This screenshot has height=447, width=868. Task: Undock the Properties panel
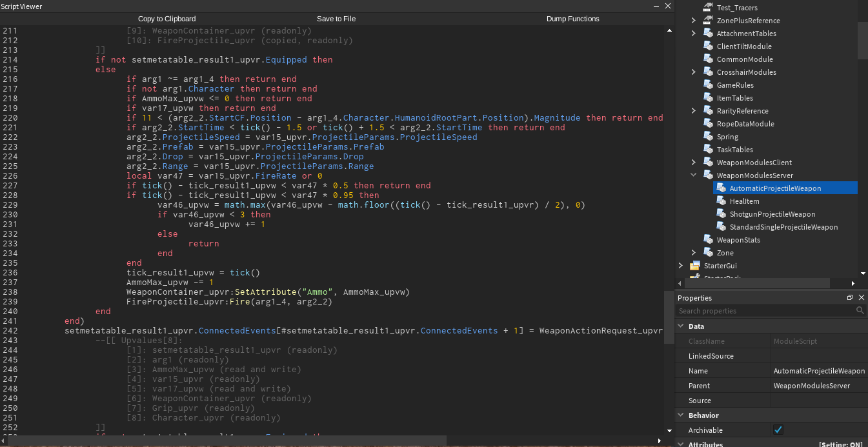[x=850, y=298]
